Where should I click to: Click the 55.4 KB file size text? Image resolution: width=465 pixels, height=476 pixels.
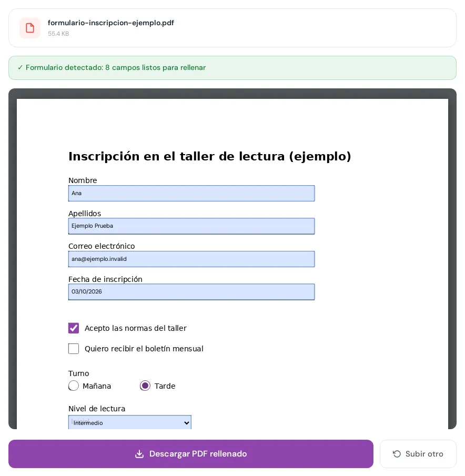(58, 34)
